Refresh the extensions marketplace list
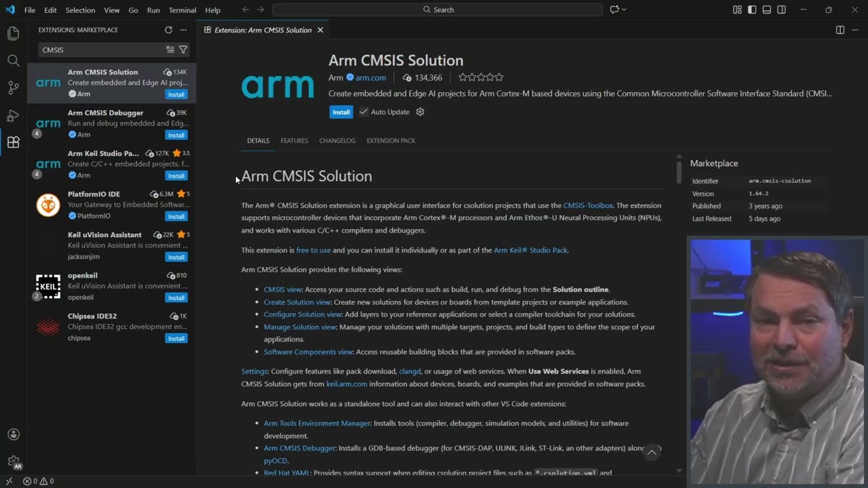 coord(168,30)
